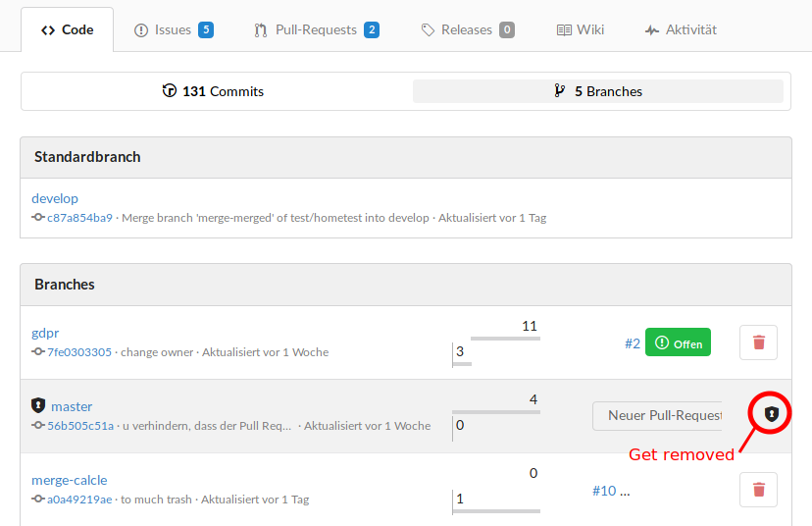Image resolution: width=812 pixels, height=526 pixels.
Task: Open the Pull-Requests tab
Action: pos(316,29)
